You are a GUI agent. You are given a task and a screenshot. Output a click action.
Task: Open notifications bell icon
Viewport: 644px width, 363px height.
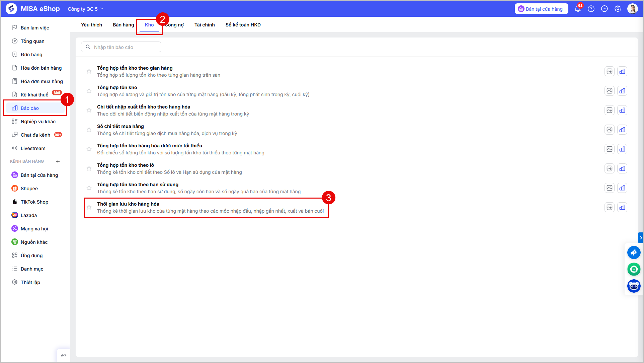click(578, 9)
